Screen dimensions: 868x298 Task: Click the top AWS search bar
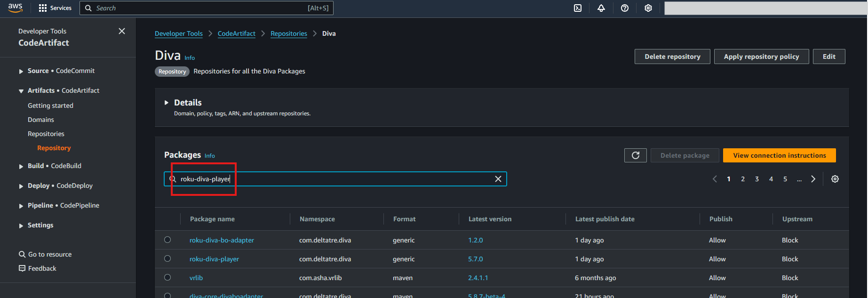(x=207, y=8)
